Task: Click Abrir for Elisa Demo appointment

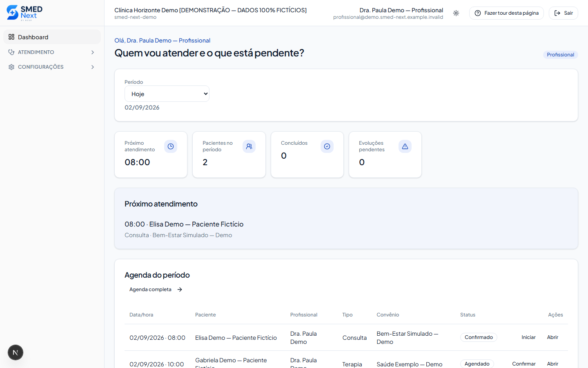Action: pos(552,337)
